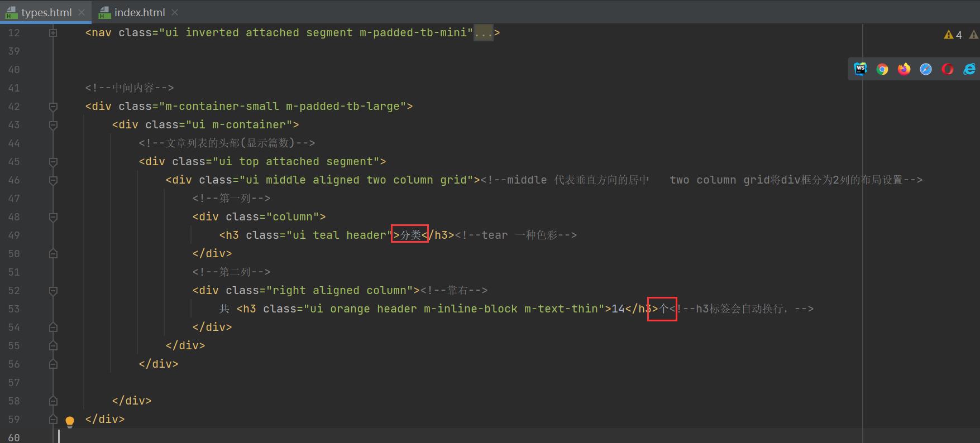Screen dimensions: 980x443
Task: Collapse the ui m-container div on line 43
Action: tap(53, 125)
